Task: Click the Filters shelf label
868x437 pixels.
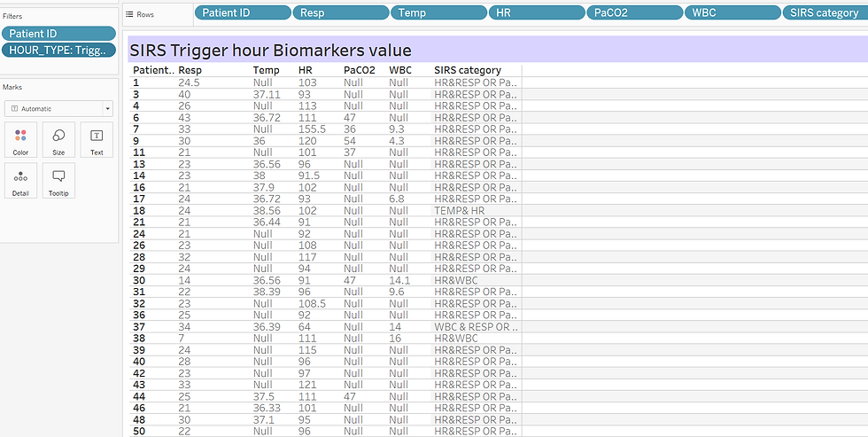Action: (12, 17)
